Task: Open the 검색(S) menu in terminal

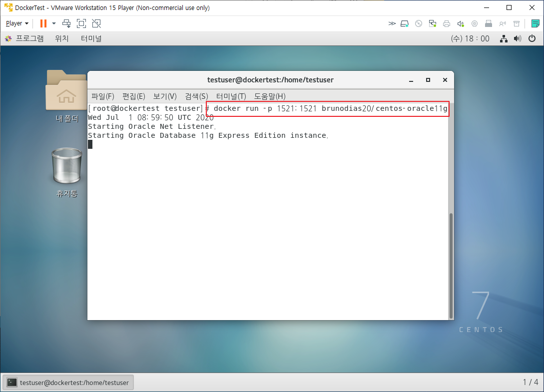Action: (196, 96)
